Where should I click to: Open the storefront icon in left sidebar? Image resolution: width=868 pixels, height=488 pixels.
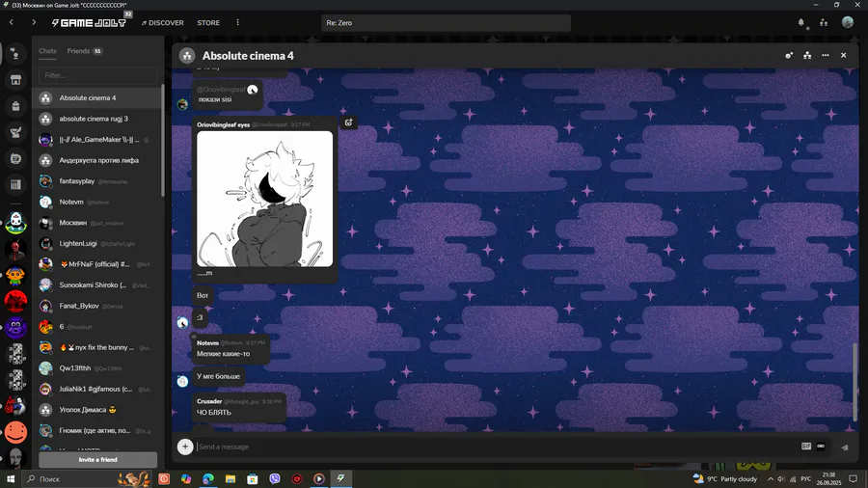(x=15, y=80)
